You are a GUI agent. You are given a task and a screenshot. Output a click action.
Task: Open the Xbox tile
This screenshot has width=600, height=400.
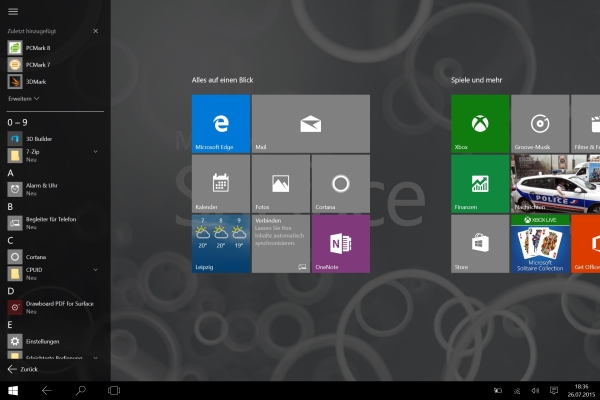pos(480,124)
